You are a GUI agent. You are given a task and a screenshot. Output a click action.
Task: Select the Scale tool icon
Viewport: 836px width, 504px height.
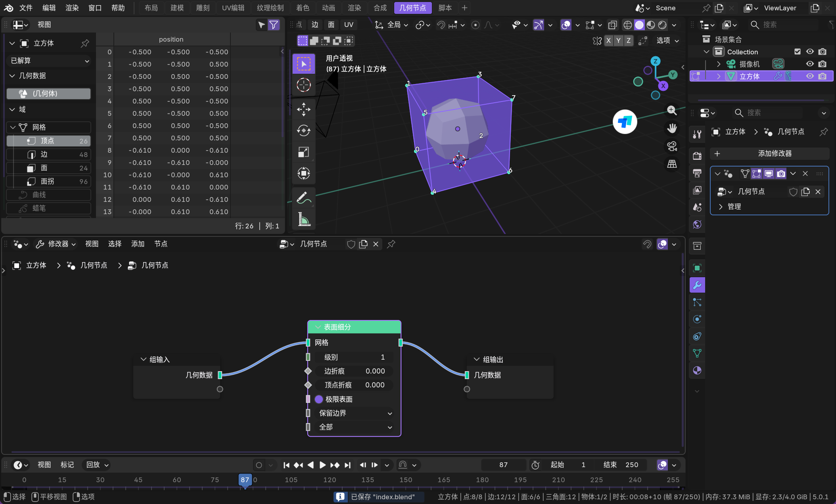click(303, 152)
